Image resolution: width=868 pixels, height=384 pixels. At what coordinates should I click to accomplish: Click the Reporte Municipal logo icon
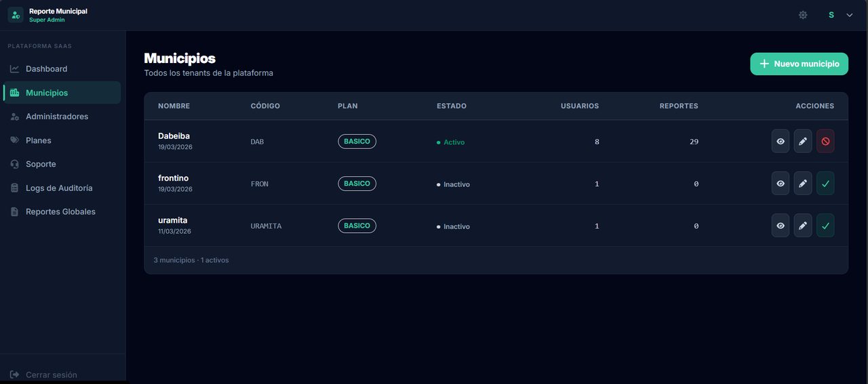click(15, 15)
